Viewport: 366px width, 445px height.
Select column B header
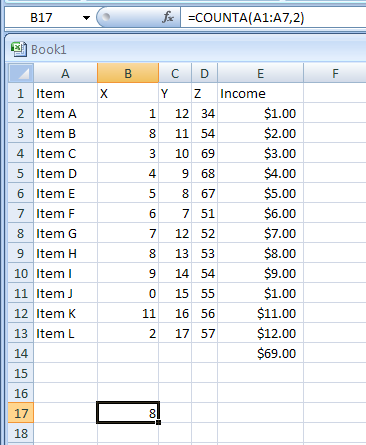tap(128, 73)
